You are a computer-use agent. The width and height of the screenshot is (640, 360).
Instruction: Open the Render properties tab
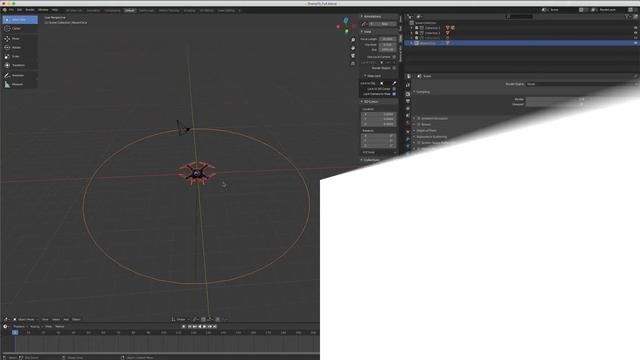408,94
